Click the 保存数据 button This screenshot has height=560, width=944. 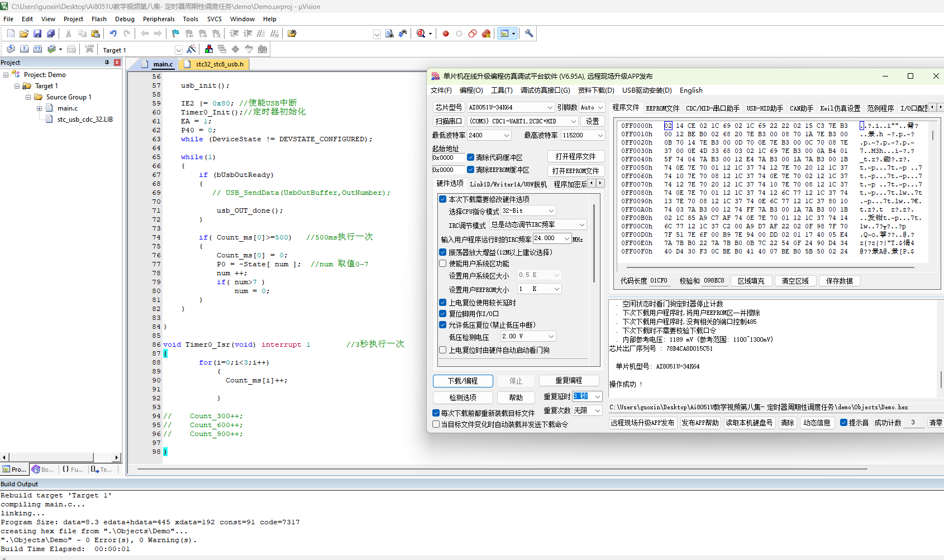pyautogui.click(x=839, y=281)
